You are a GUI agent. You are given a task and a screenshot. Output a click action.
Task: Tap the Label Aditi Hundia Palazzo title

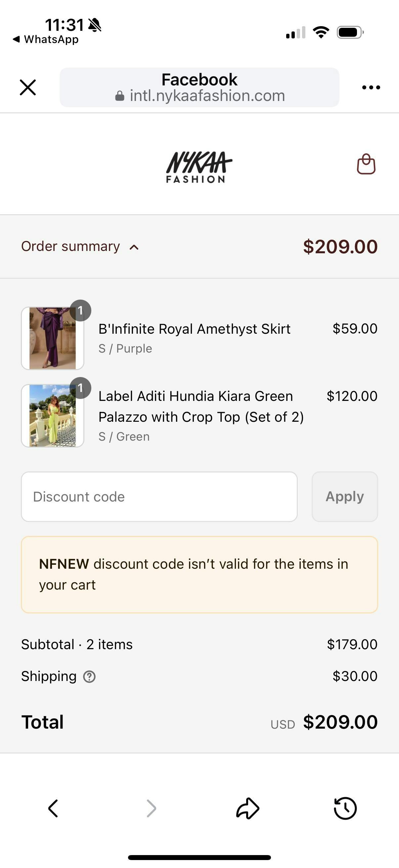tap(201, 407)
